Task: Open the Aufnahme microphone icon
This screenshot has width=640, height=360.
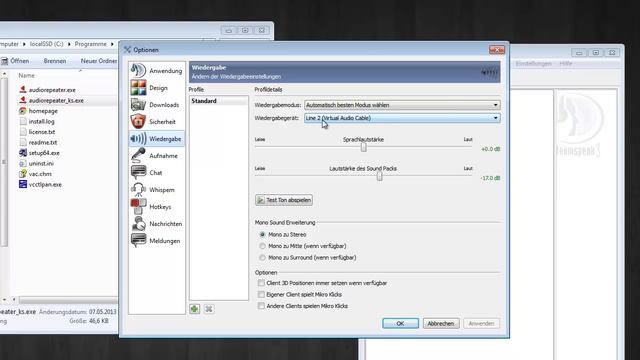Action: click(138, 156)
